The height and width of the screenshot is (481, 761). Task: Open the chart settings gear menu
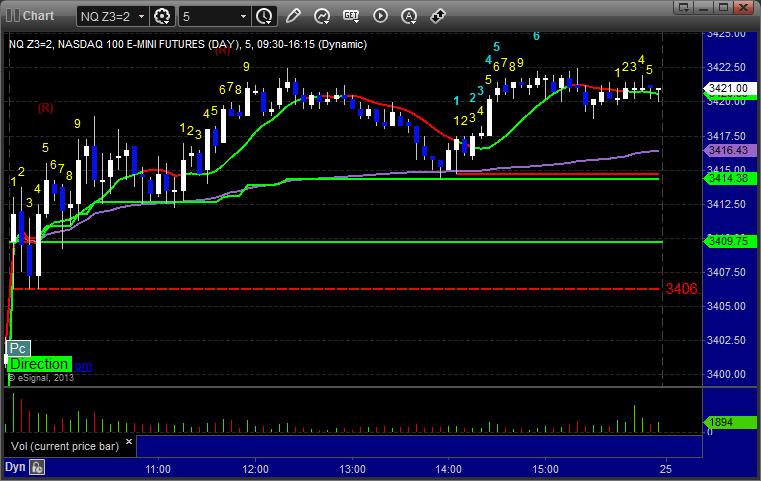click(162, 16)
